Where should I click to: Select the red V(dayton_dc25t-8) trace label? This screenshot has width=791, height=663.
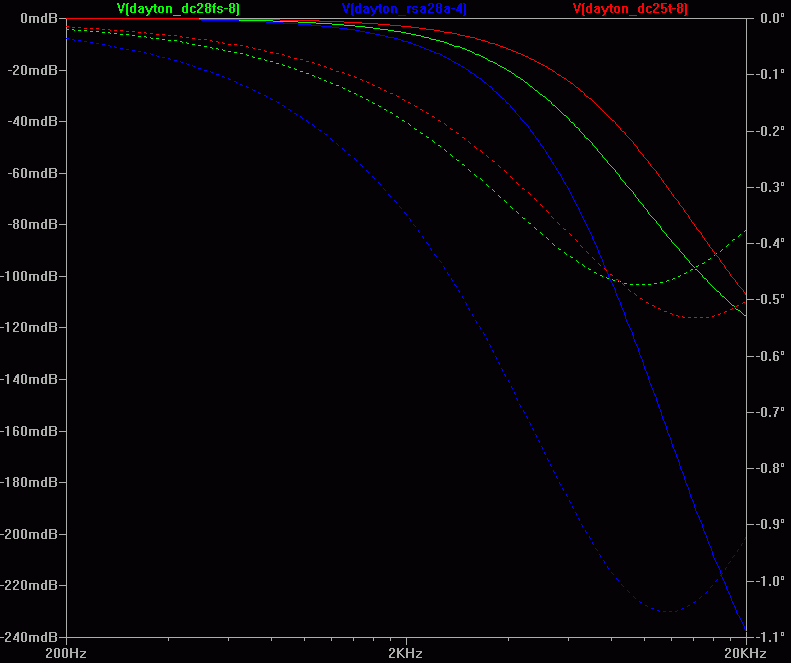click(x=630, y=9)
